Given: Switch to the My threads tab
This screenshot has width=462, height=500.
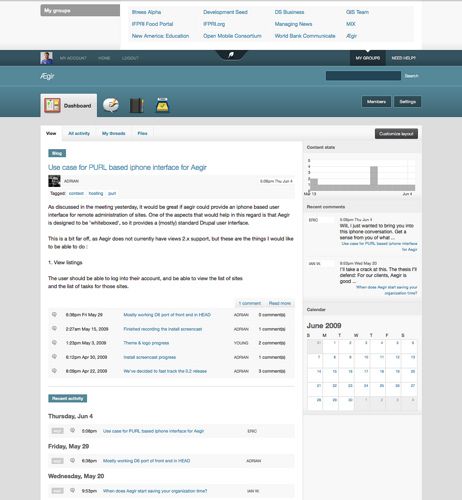Looking at the screenshot, I should 114,133.
